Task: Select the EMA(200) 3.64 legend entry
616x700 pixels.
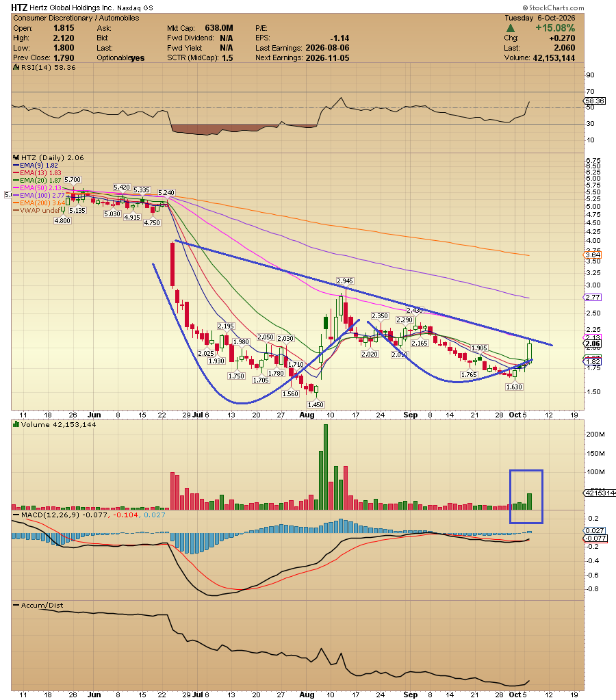Action: (x=39, y=203)
